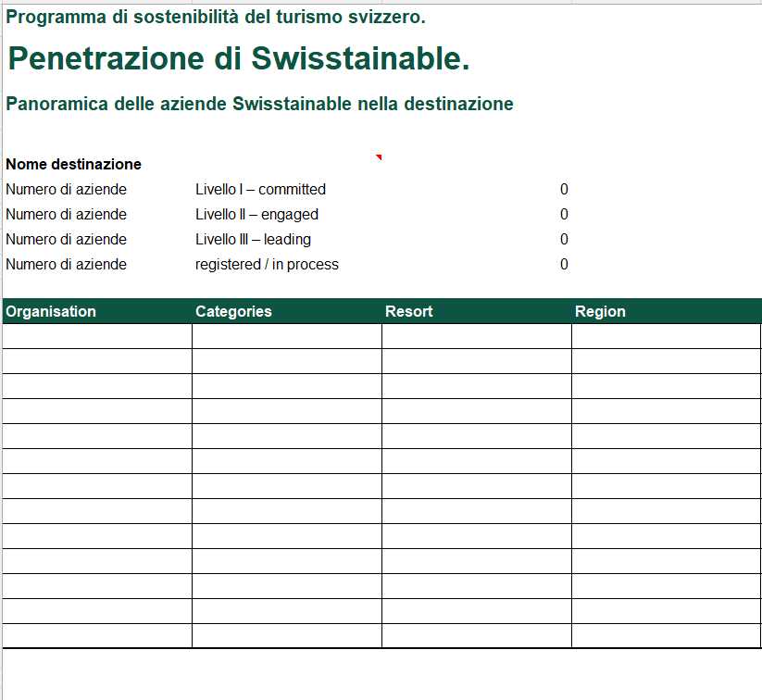Screen dimensions: 762x700
Task: Click the 'Organisation' column header
Action: point(97,312)
